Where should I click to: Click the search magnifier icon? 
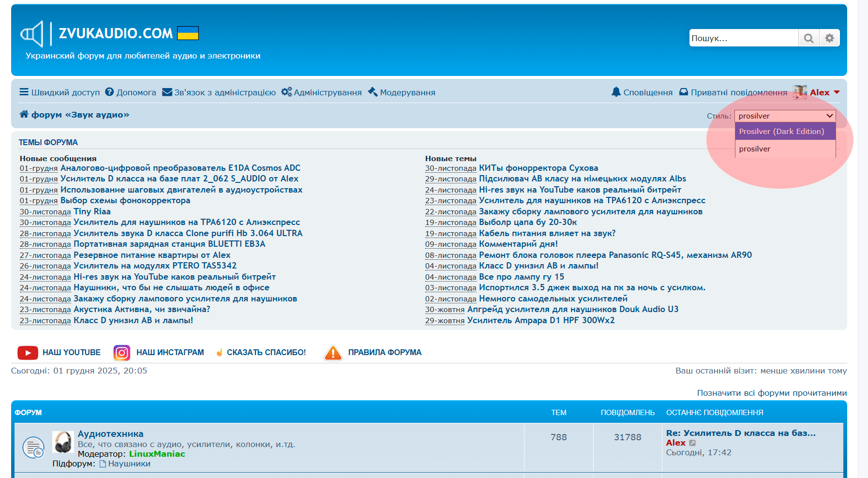808,38
